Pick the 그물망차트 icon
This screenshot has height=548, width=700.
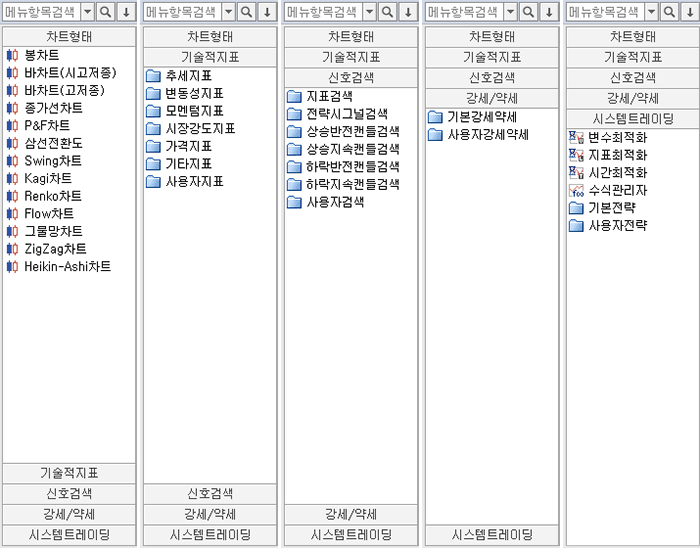(x=12, y=231)
